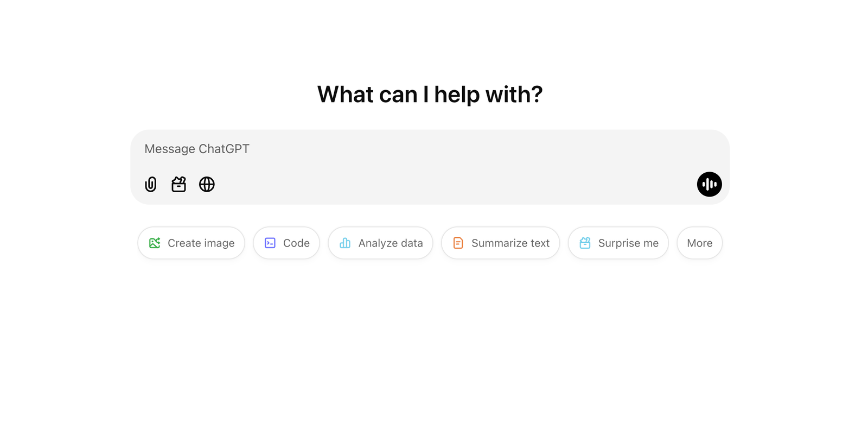This screenshot has width=868, height=435.
Task: Click the green picture icon on Create image
Action: (155, 243)
